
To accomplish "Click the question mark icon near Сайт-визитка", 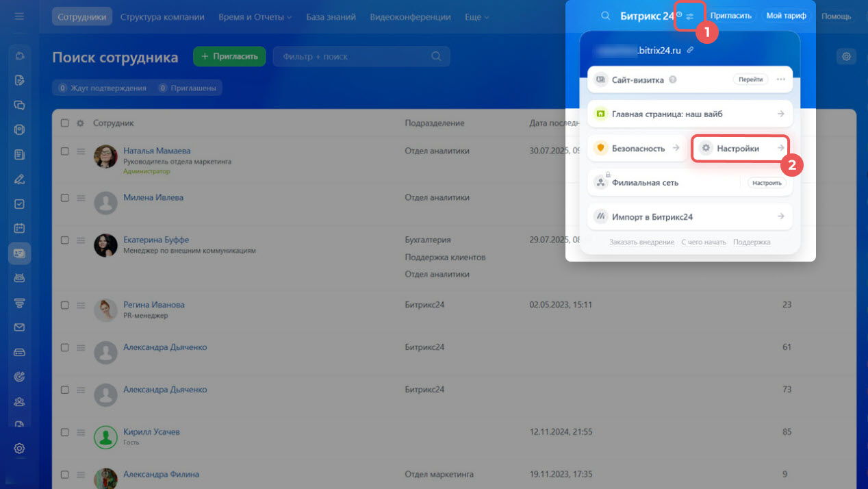I will tap(673, 79).
